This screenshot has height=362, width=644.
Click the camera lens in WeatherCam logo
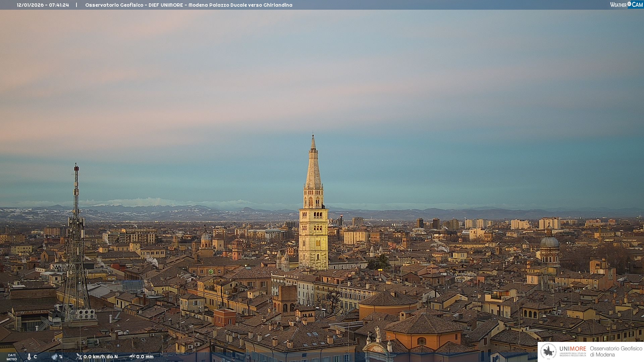coord(629,4)
